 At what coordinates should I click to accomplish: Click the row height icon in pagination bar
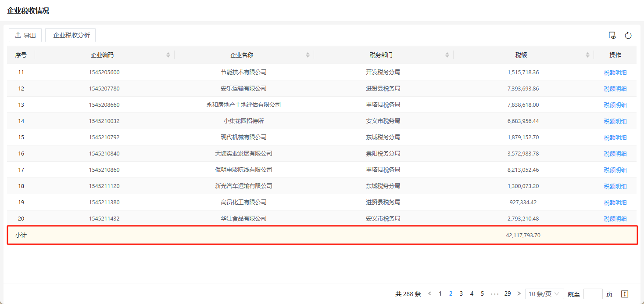(625, 294)
